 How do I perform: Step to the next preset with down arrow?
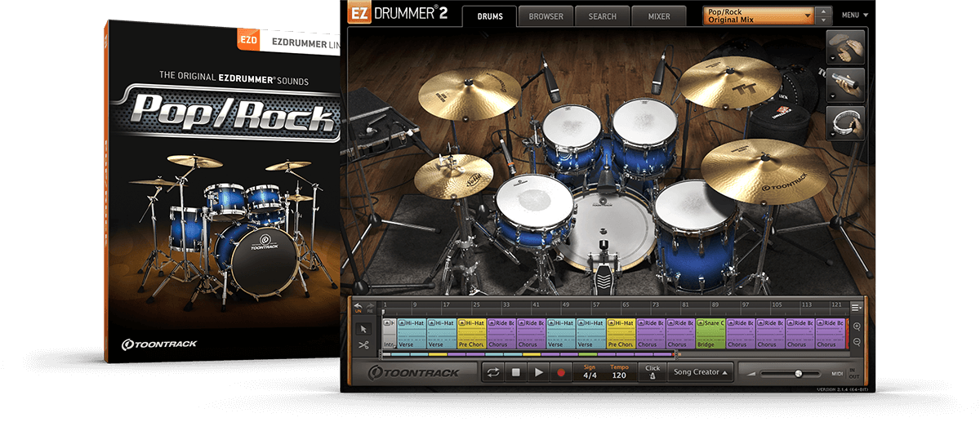coord(823,20)
